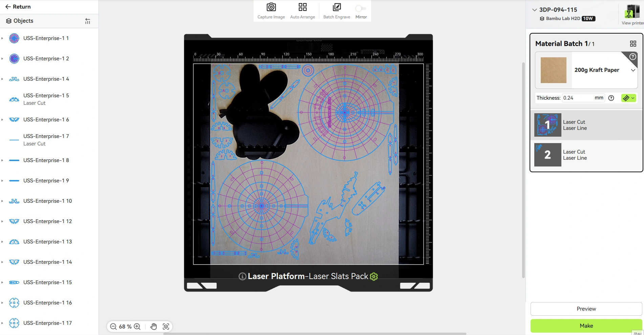644x335 pixels.
Task: Toggle the Mirror switch
Action: click(x=361, y=8)
